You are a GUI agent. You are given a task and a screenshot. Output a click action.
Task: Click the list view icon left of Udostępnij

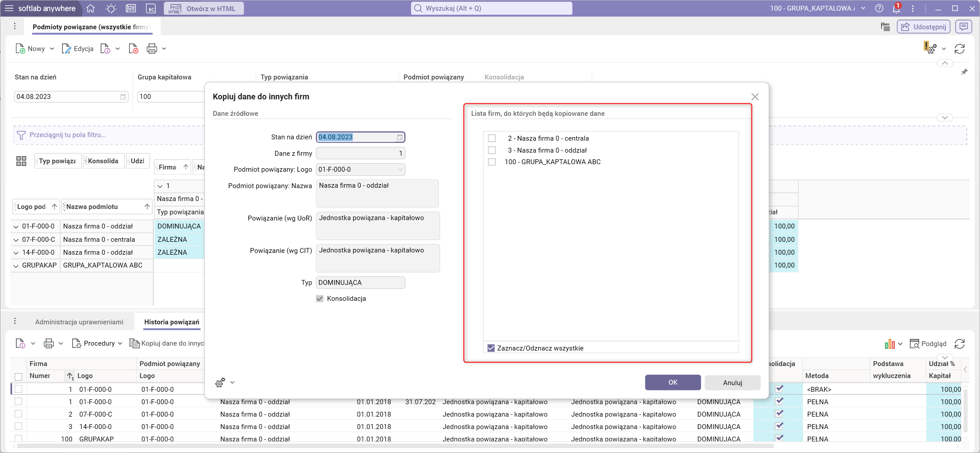point(886,27)
